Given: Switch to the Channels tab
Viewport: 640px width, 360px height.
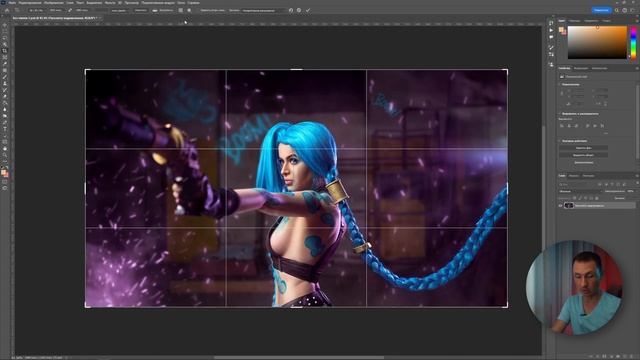Looking at the screenshot, I should [574, 176].
